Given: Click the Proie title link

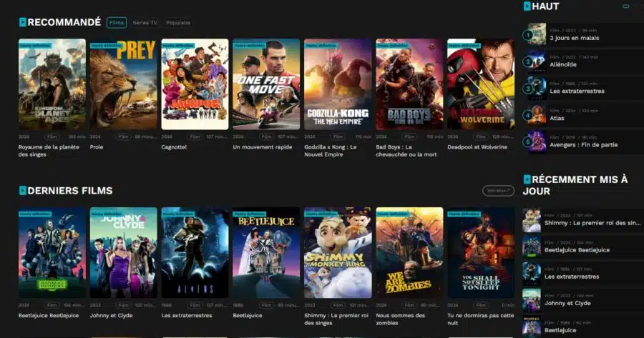Looking at the screenshot, I should (97, 147).
